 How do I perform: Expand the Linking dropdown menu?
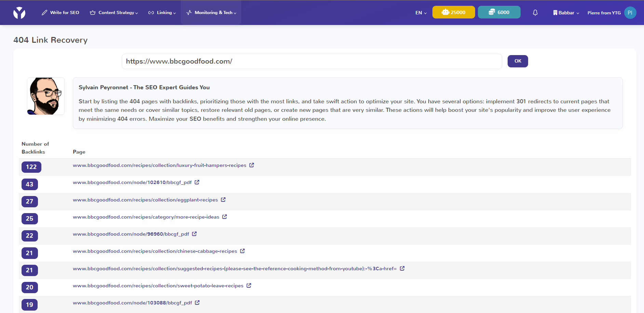point(162,13)
